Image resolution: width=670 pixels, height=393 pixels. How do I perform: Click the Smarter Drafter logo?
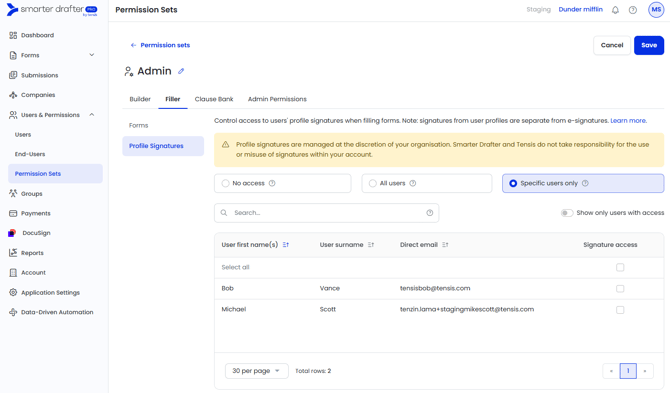coord(52,9)
